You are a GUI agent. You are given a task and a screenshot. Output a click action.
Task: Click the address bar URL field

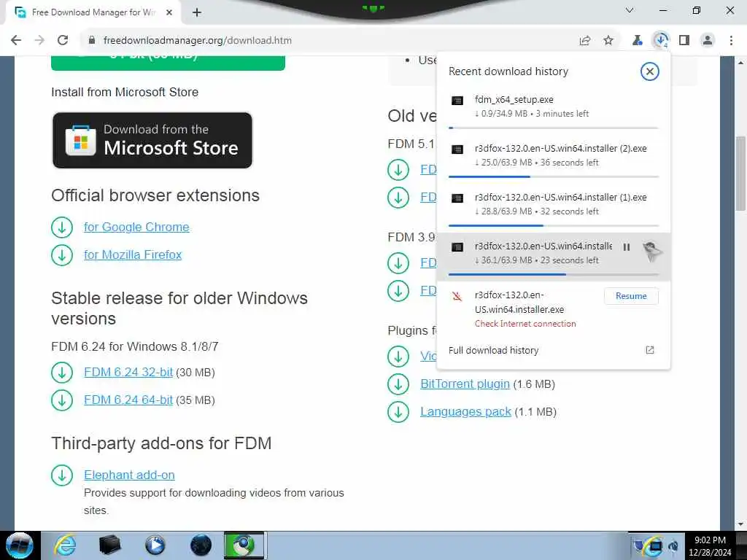pos(329,41)
